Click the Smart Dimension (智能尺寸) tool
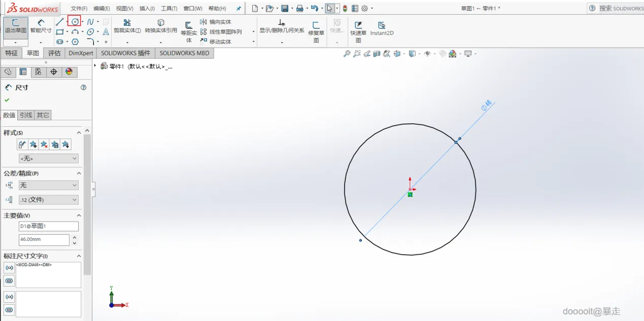 [41, 26]
